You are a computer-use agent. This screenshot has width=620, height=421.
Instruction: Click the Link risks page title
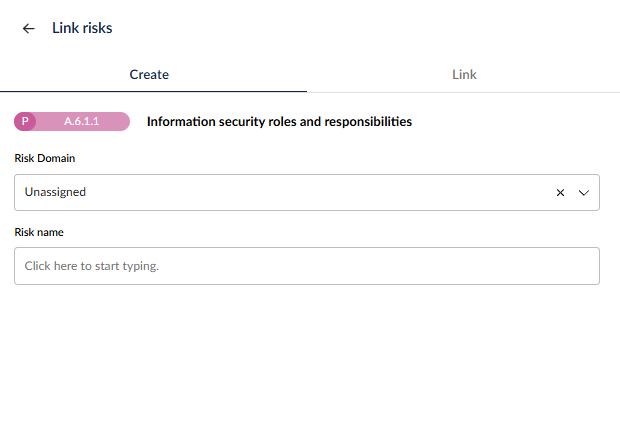(x=82, y=28)
